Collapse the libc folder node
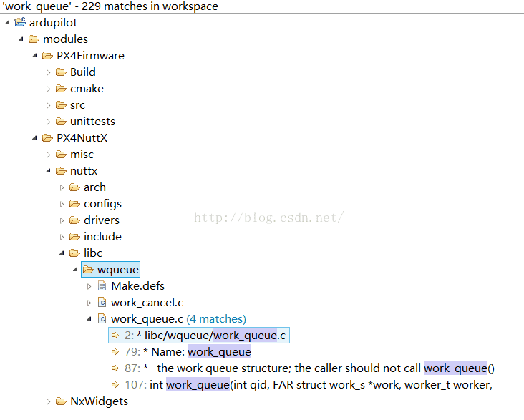This screenshot has width=524, height=420. tap(62, 253)
